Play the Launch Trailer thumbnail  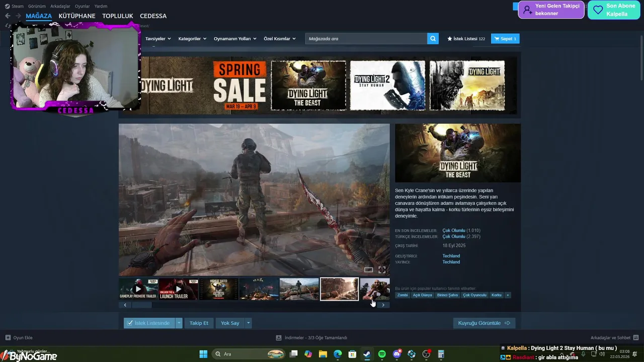(x=179, y=289)
